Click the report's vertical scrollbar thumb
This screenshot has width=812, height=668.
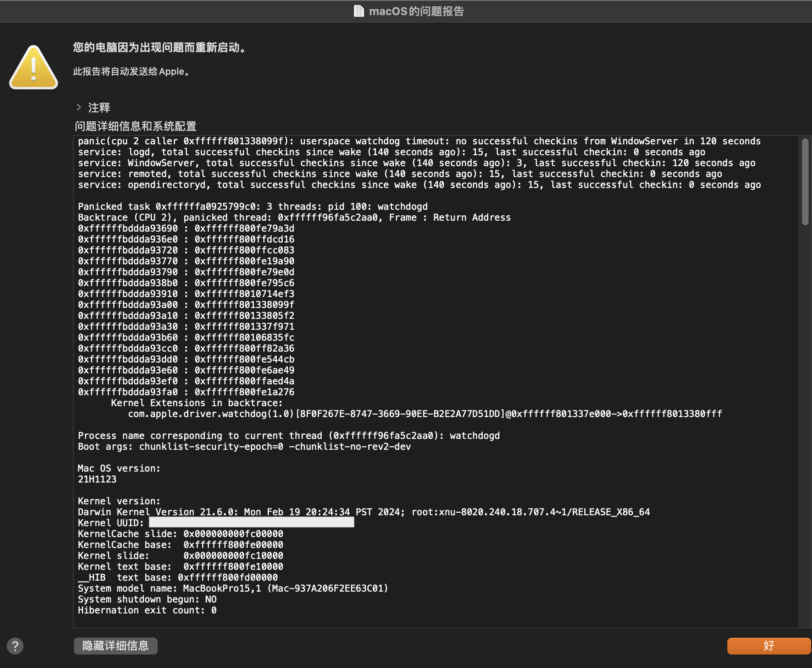click(805, 182)
